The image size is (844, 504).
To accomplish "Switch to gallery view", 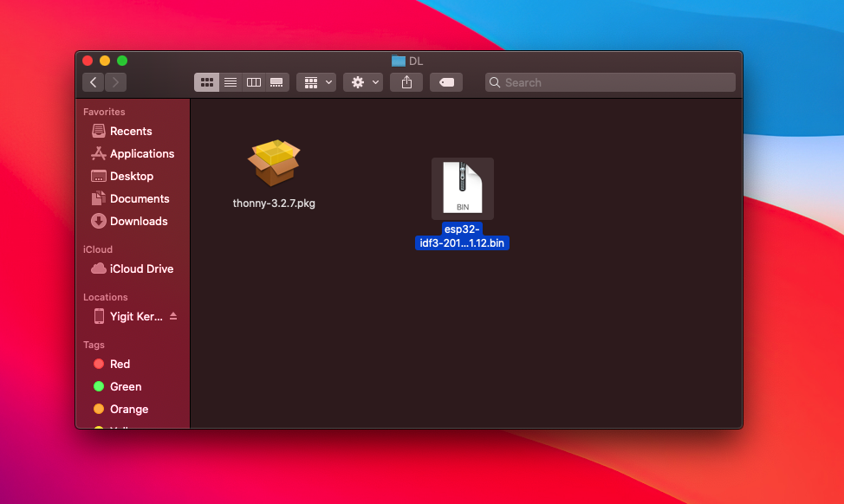I will coord(276,82).
